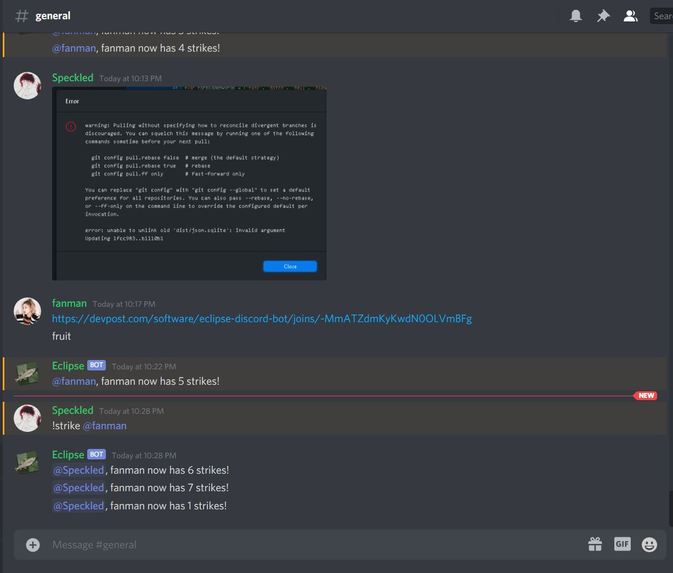Screen dimensions: 673x573
Task: Toggle the member list icon
Action: click(630, 16)
